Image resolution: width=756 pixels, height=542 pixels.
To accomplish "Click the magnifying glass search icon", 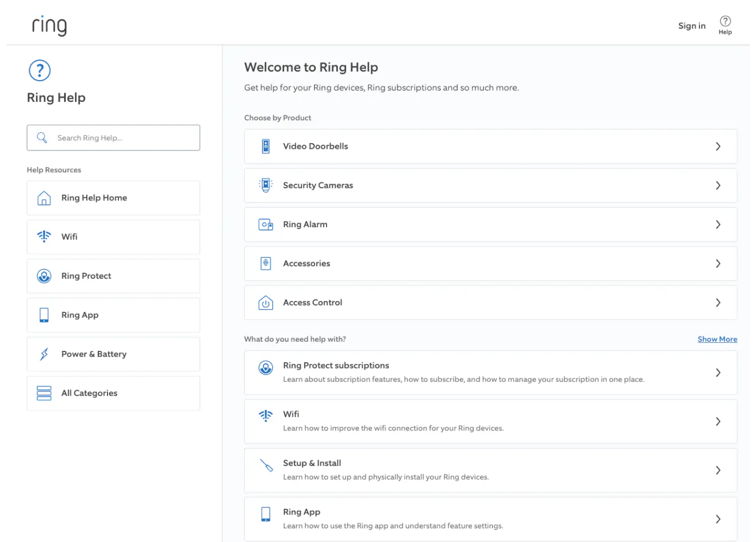I will 42,138.
